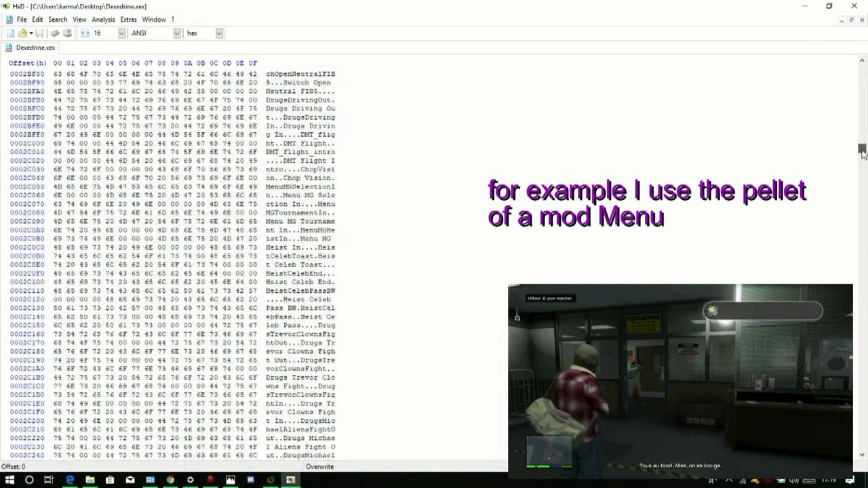
Task: Switch to the HxD taskbar icon
Action: (x=291, y=480)
